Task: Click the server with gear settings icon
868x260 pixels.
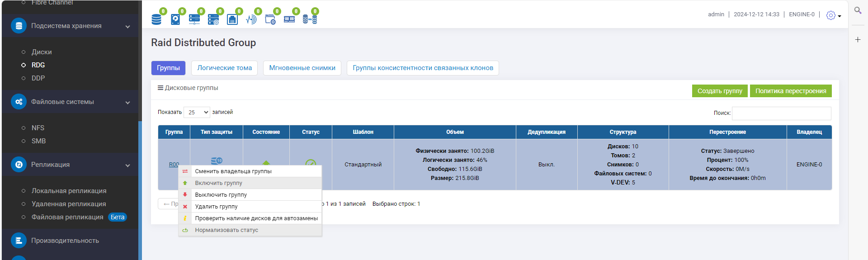Action: click(213, 19)
